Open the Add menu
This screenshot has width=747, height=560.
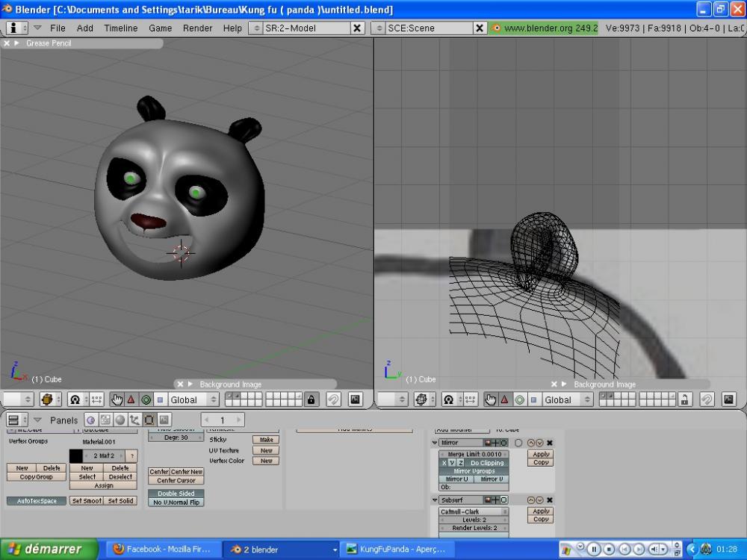click(85, 28)
